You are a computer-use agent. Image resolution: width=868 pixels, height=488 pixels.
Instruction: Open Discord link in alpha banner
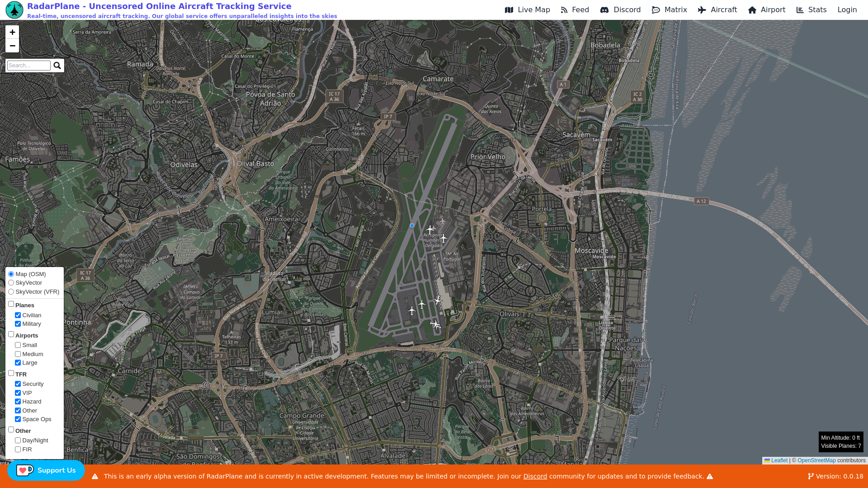pyautogui.click(x=535, y=476)
